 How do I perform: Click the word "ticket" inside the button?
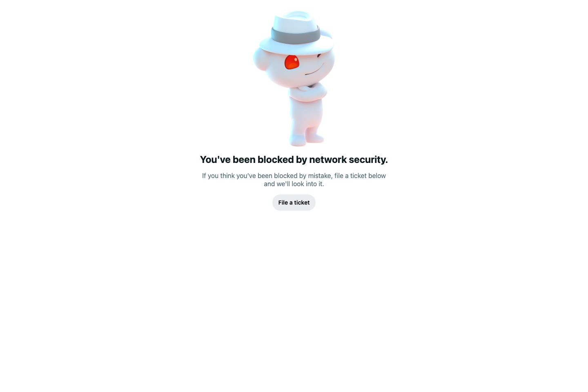click(x=302, y=203)
